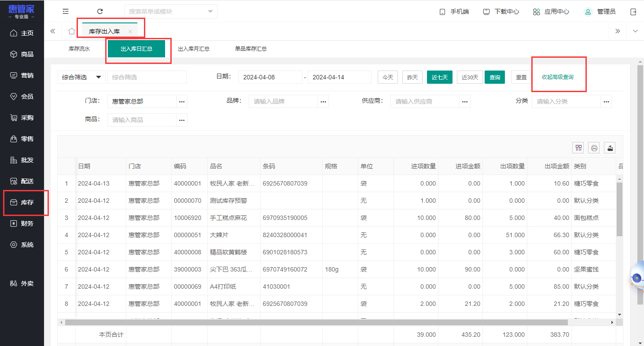Viewport: 644px width, 346px height.
Task: Click the 收起高级查询 link
Action: pyautogui.click(x=558, y=77)
